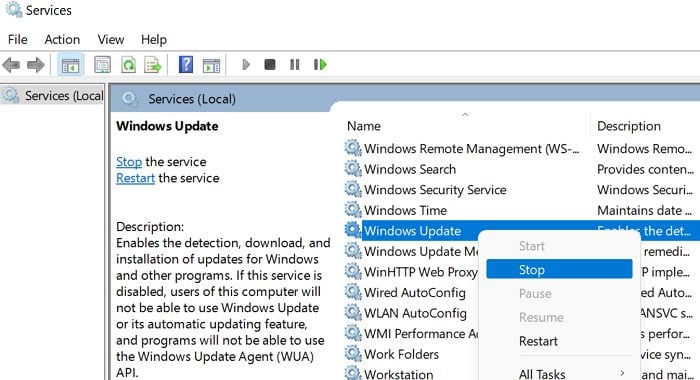Click gear icon beside WLAN AutoConfig
The width and height of the screenshot is (700, 380).
353,312
